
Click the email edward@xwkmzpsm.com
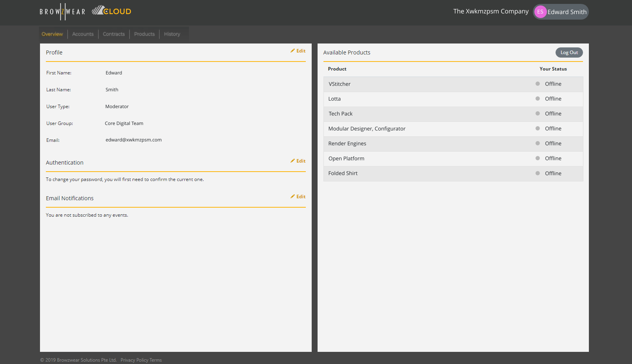pyautogui.click(x=133, y=140)
